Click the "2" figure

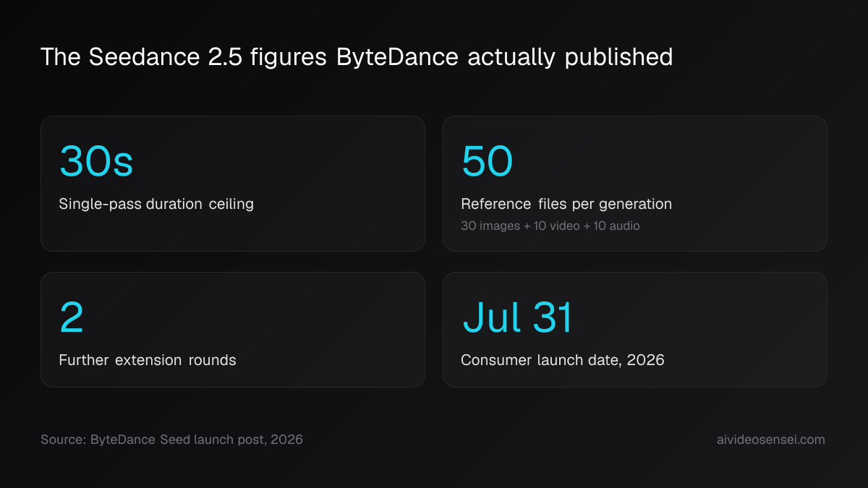72,317
